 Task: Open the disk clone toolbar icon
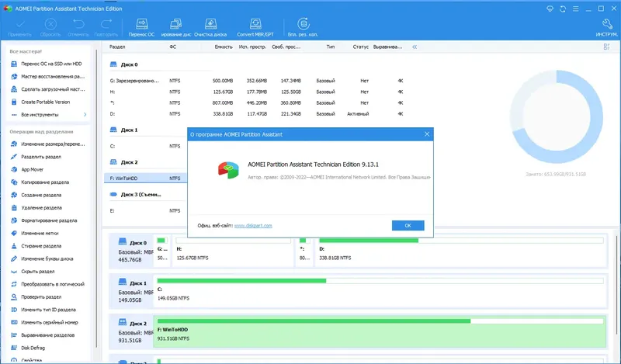pos(176,27)
